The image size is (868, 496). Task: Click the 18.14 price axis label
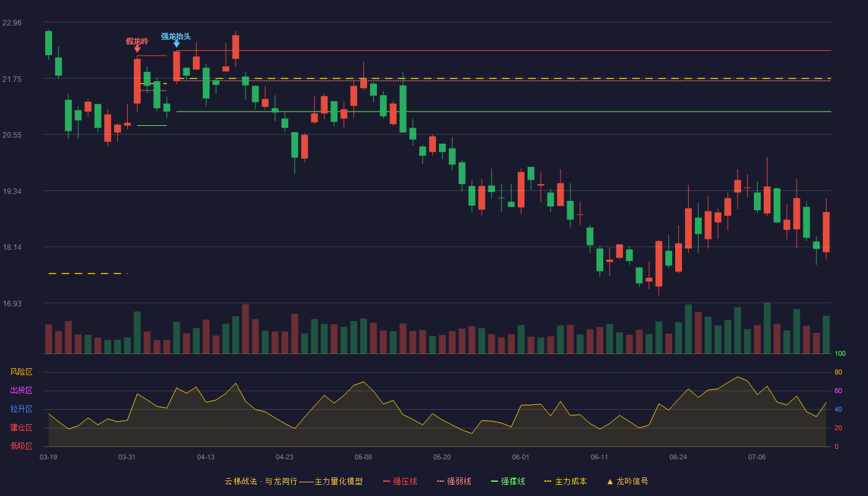point(12,247)
